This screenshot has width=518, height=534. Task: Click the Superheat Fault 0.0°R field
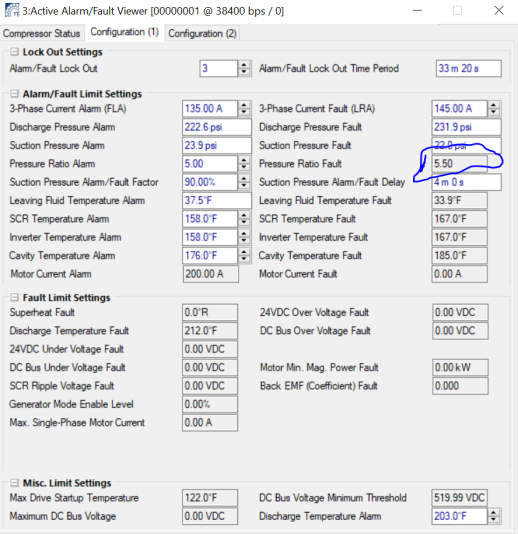tap(210, 313)
